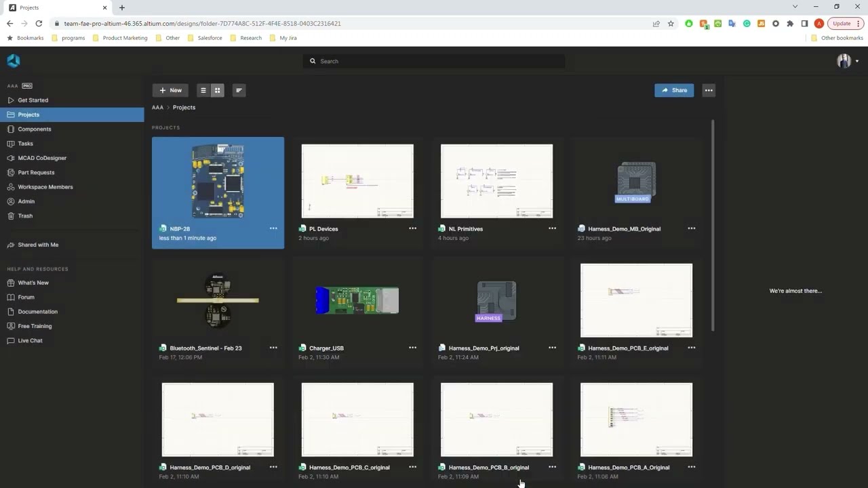Click the blue Share button
This screenshot has height=488, width=868.
click(674, 90)
